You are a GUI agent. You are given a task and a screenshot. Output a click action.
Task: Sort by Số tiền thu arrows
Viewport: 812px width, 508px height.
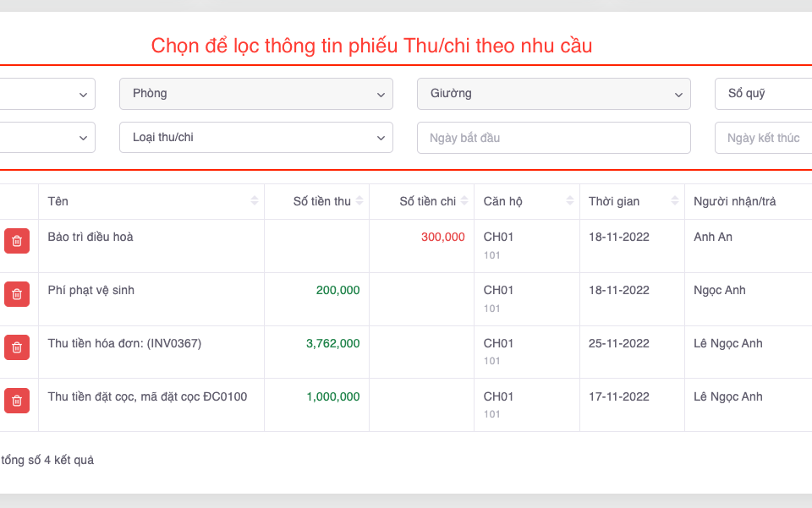click(x=359, y=201)
